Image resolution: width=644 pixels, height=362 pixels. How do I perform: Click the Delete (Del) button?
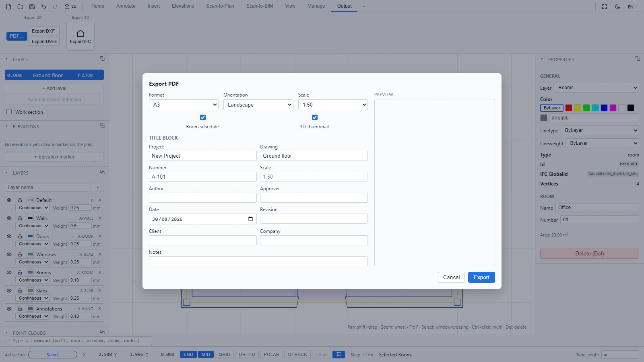coord(590,253)
